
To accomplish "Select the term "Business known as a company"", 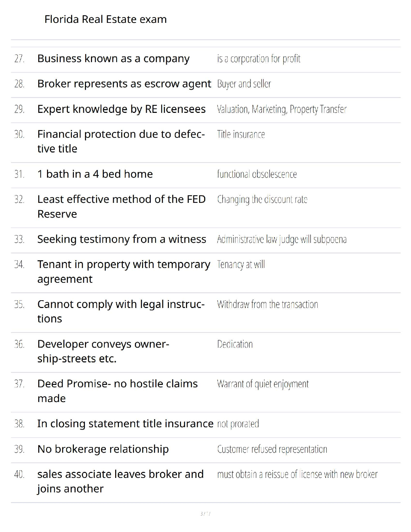I will 113,59.
